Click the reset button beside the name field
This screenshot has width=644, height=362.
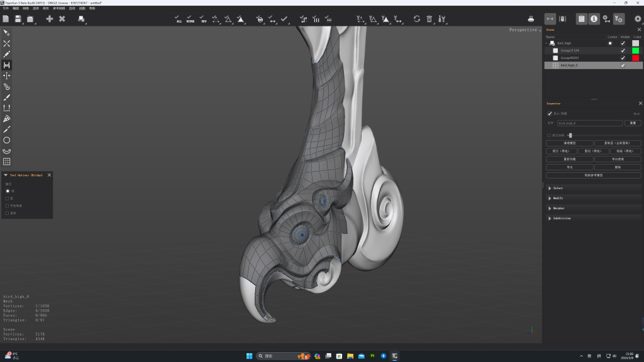(633, 123)
